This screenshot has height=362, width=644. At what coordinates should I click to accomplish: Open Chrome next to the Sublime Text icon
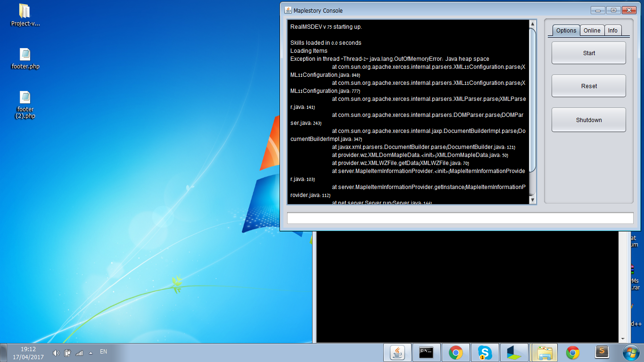click(x=573, y=353)
